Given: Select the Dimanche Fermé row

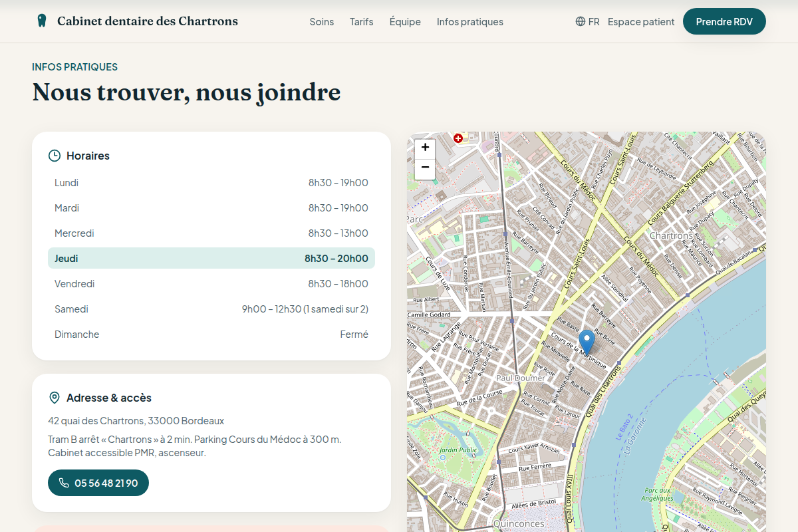Looking at the screenshot, I should click(x=211, y=334).
